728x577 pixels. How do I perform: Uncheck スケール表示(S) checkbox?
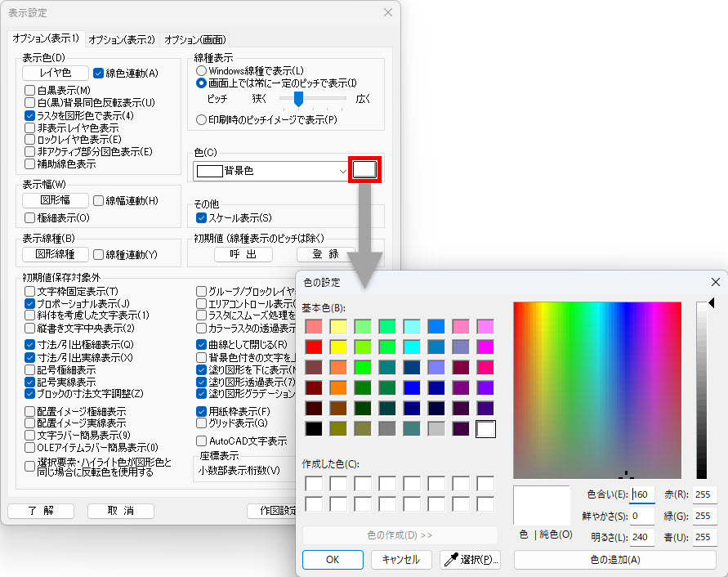pos(202,218)
